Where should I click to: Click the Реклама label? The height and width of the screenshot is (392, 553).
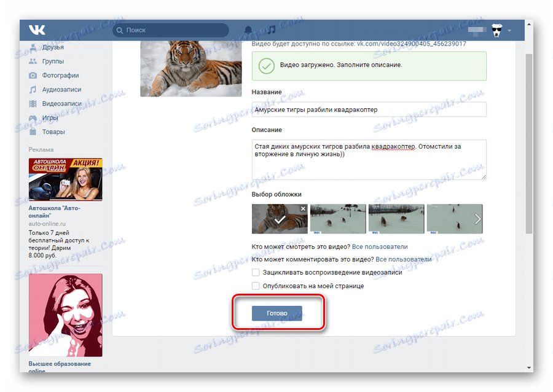[41, 150]
